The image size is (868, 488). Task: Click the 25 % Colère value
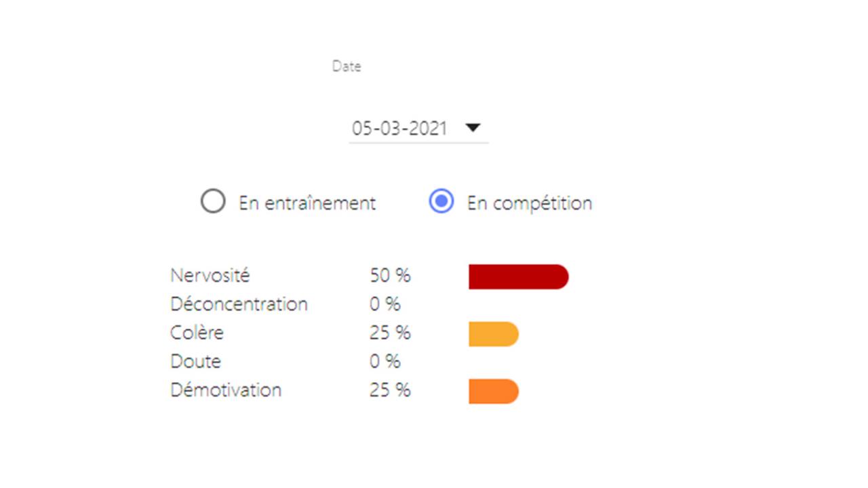pyautogui.click(x=390, y=333)
